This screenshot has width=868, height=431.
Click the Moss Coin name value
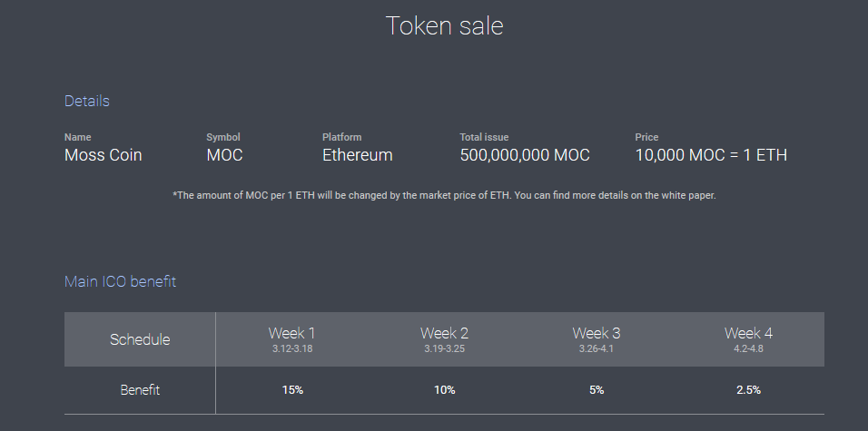tap(103, 155)
